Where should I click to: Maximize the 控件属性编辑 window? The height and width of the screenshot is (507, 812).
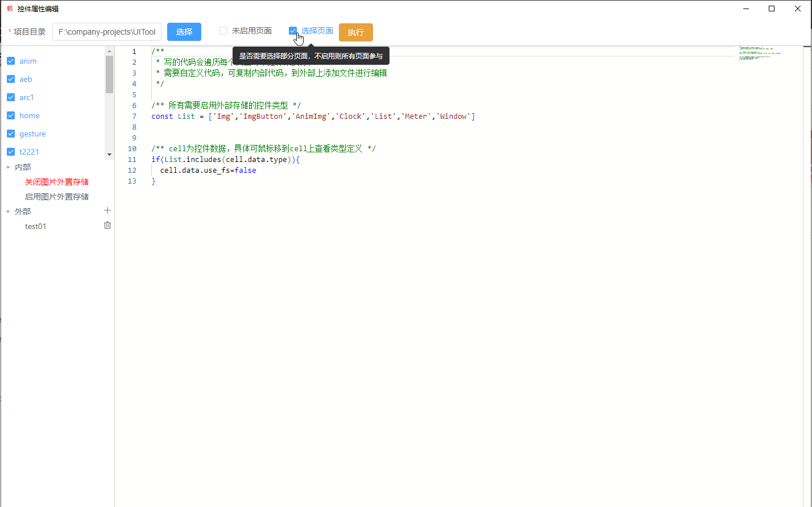(x=772, y=9)
